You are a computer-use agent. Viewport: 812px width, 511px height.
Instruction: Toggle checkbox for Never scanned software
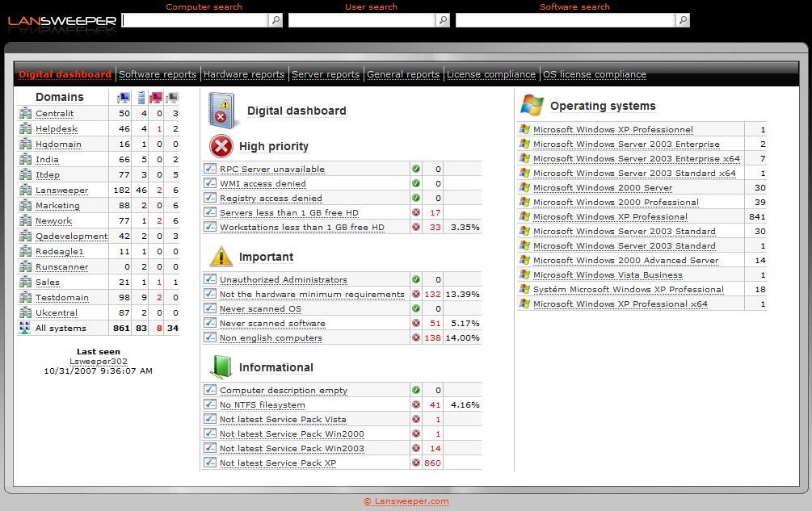210,322
